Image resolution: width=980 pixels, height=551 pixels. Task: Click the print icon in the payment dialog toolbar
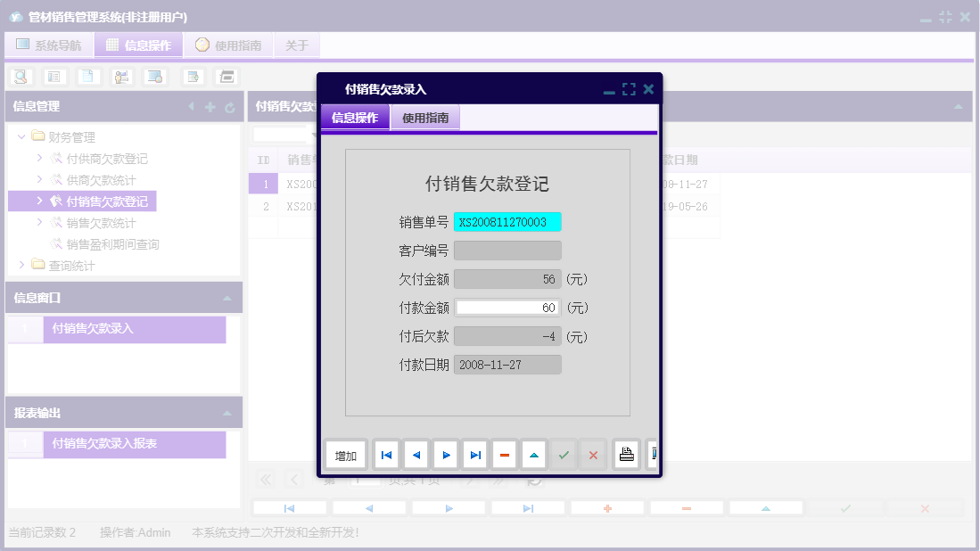(x=626, y=455)
